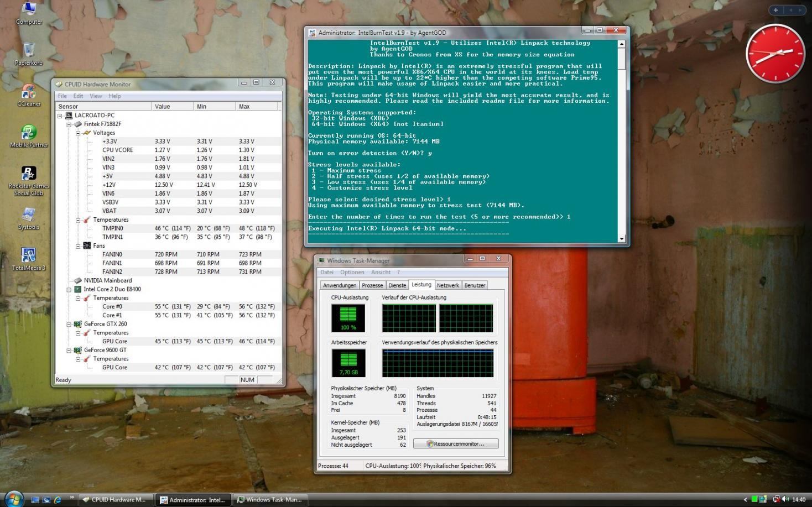Viewport: 812px width, 507px height.
Task: Collapse the Fans group
Action: [x=78, y=245]
